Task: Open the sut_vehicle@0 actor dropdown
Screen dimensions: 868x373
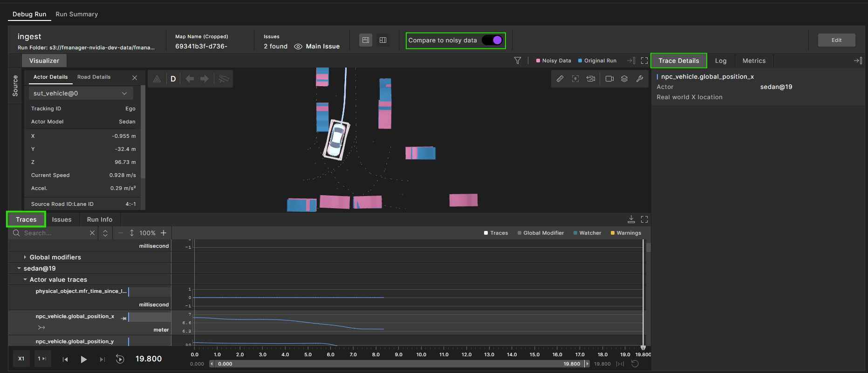Action: click(x=81, y=93)
